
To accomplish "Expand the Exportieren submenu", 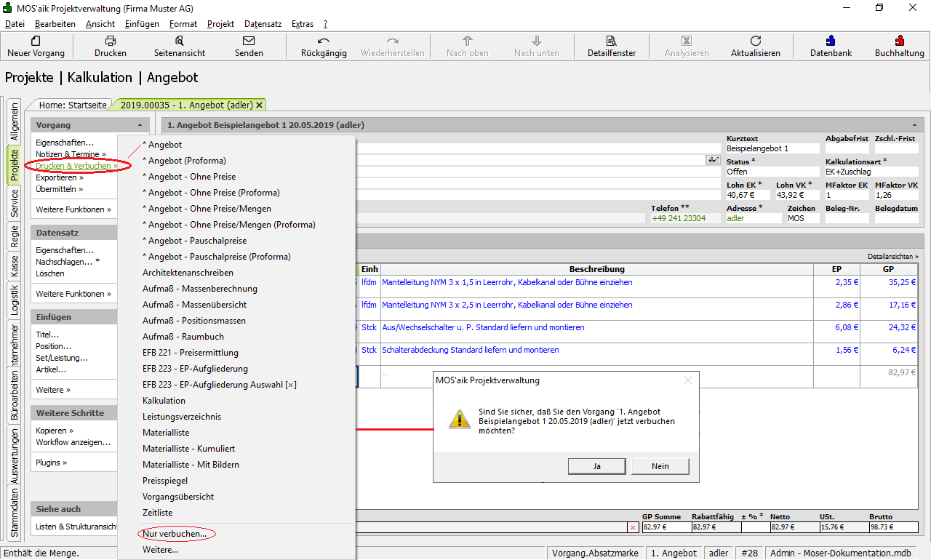I will point(60,177).
